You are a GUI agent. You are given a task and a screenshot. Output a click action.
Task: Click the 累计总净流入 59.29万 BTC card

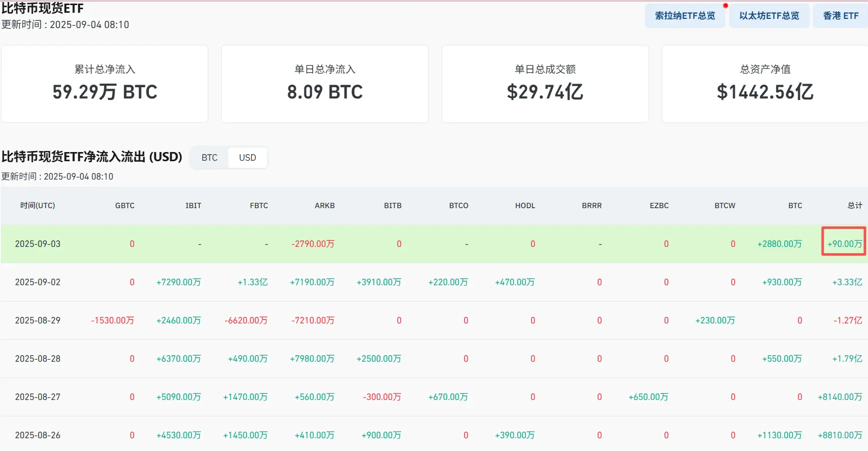coord(105,84)
